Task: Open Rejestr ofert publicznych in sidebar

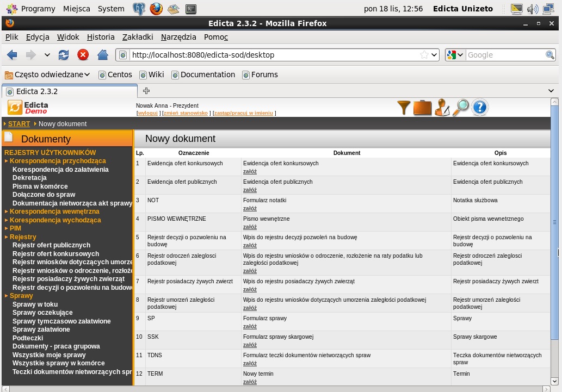Action: [x=51, y=245]
